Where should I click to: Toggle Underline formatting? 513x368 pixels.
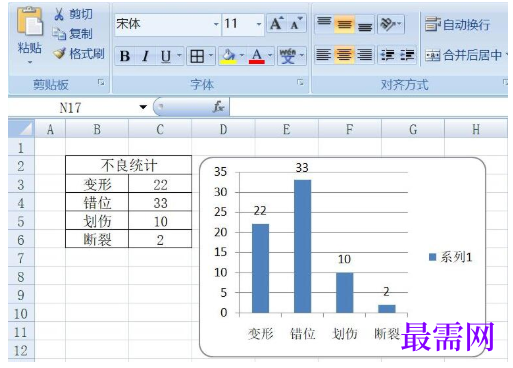coord(165,56)
